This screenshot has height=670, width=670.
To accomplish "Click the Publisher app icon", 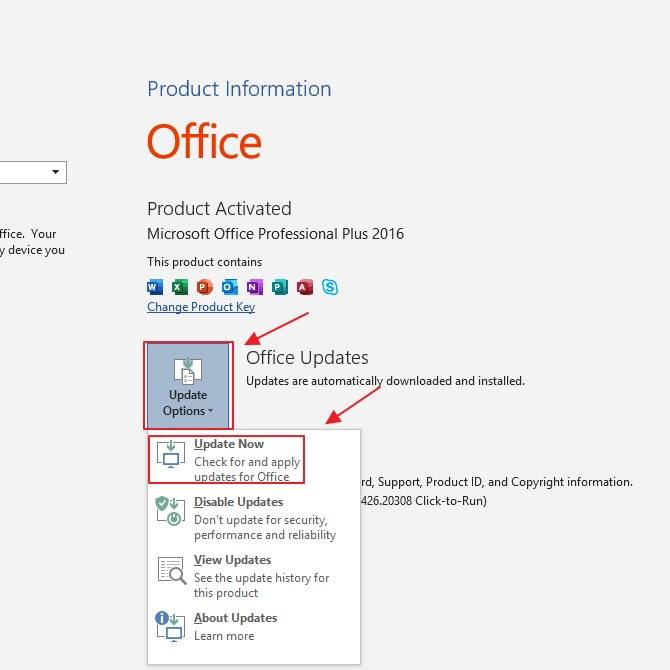I will point(279,287).
